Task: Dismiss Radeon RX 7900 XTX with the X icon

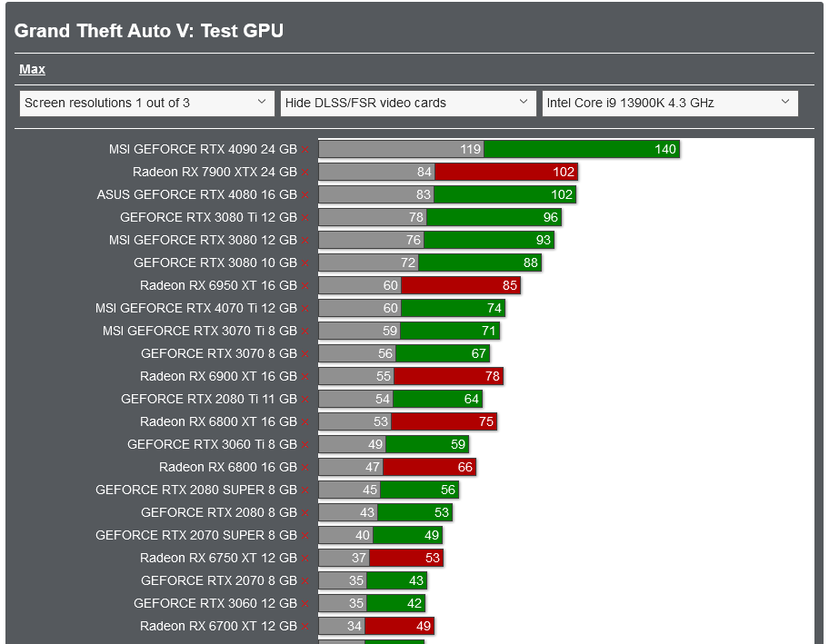Action: tap(305, 172)
